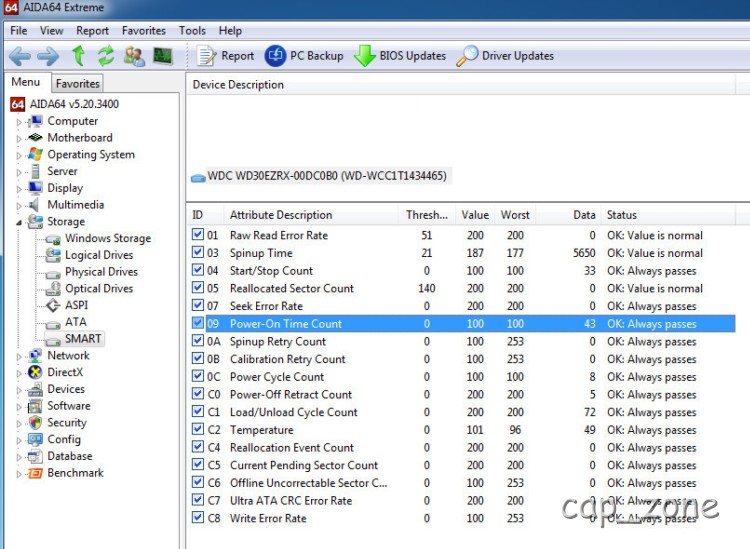This screenshot has width=750, height=549.
Task: Select the Benchmark orange icon
Action: click(35, 473)
